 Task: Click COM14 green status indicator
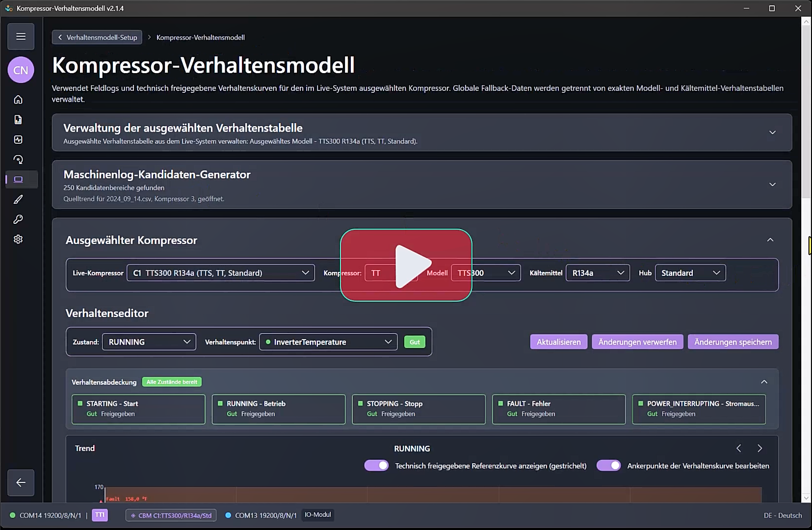[13, 515]
